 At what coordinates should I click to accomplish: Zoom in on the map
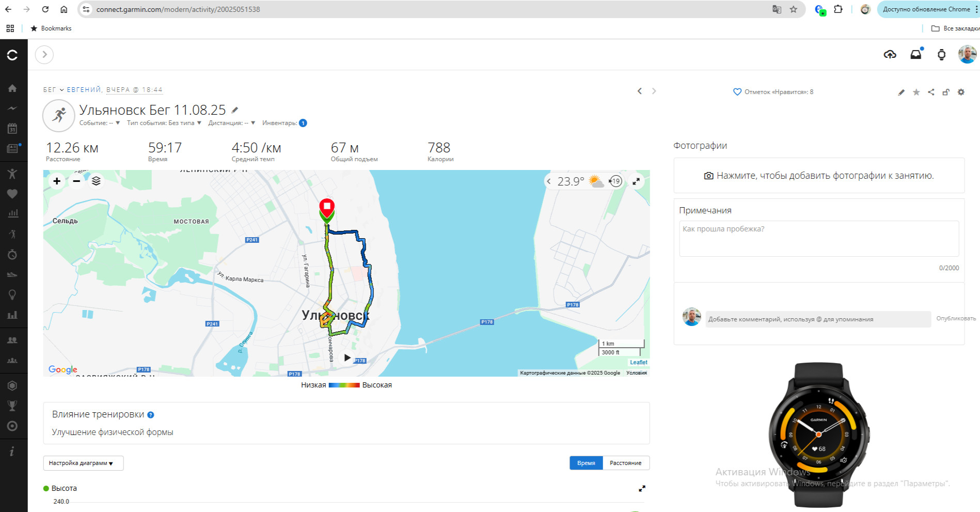pyautogui.click(x=57, y=181)
